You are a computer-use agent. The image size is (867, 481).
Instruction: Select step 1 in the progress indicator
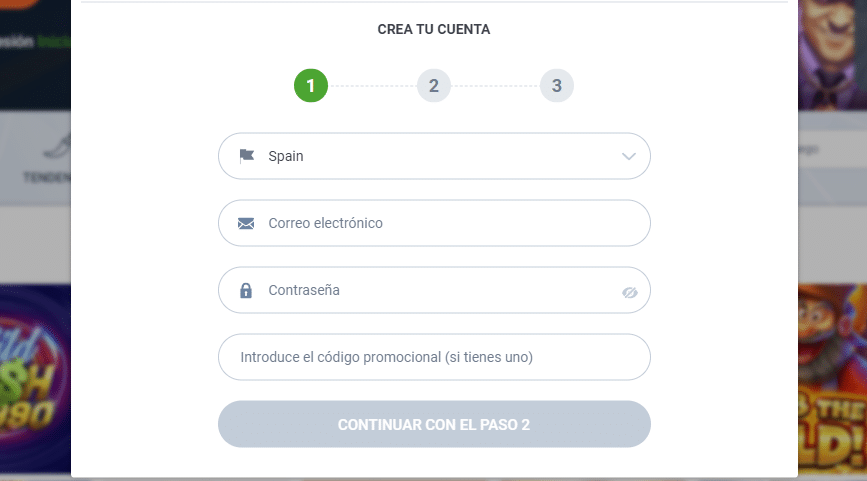coord(311,86)
